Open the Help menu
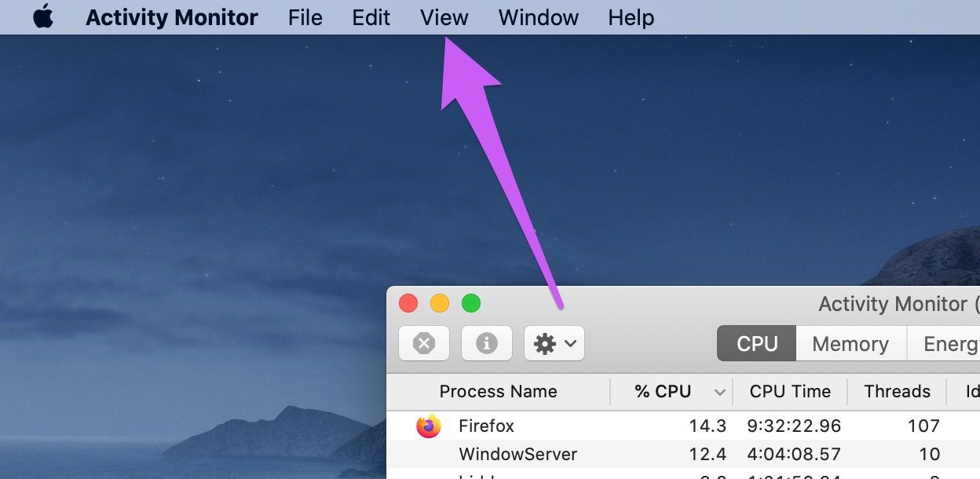The image size is (980, 479). (631, 17)
